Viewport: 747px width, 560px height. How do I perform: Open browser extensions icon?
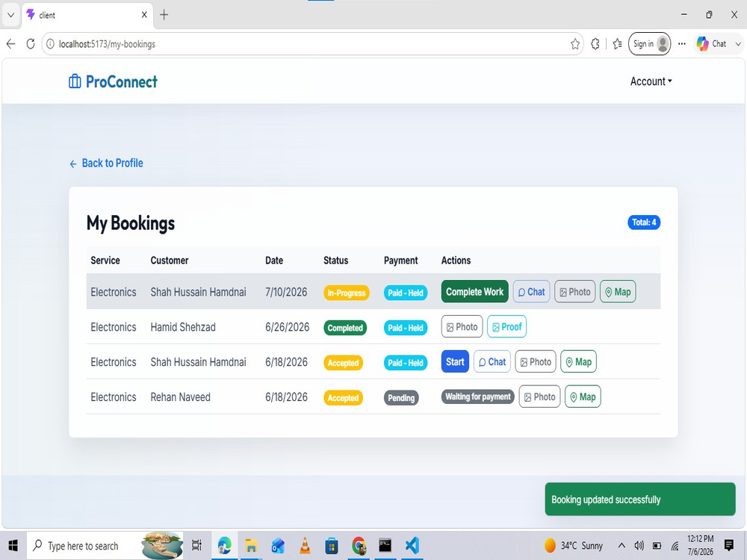click(x=595, y=44)
